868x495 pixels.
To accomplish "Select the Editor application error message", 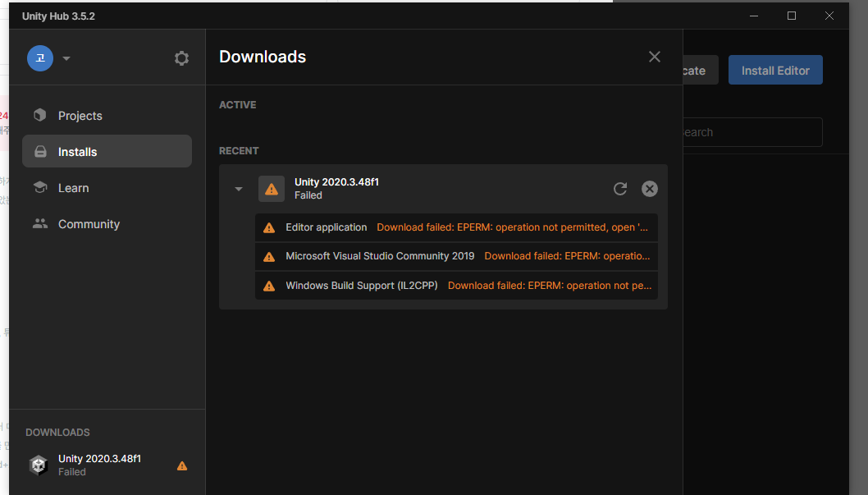I will 512,227.
